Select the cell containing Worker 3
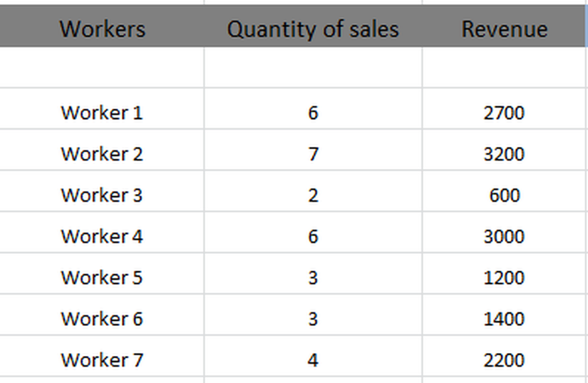 tap(102, 195)
